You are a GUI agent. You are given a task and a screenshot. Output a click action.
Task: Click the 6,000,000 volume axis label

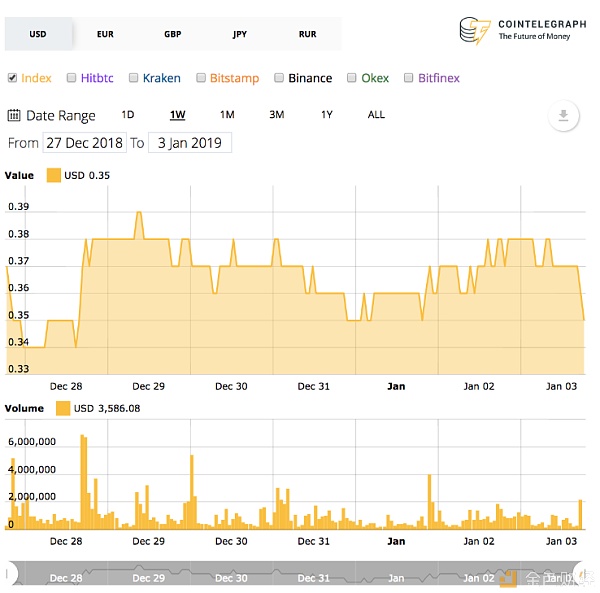[x=32, y=441]
